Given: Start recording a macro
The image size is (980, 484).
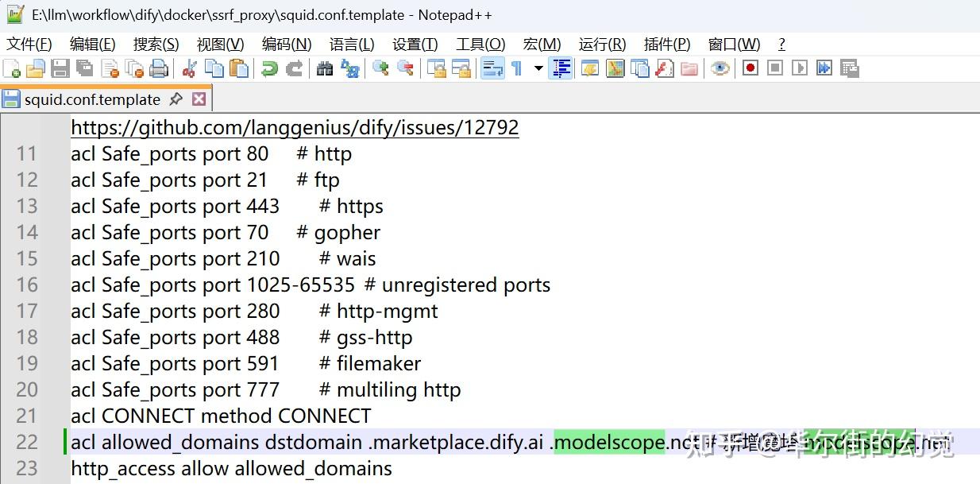Looking at the screenshot, I should pos(750,68).
